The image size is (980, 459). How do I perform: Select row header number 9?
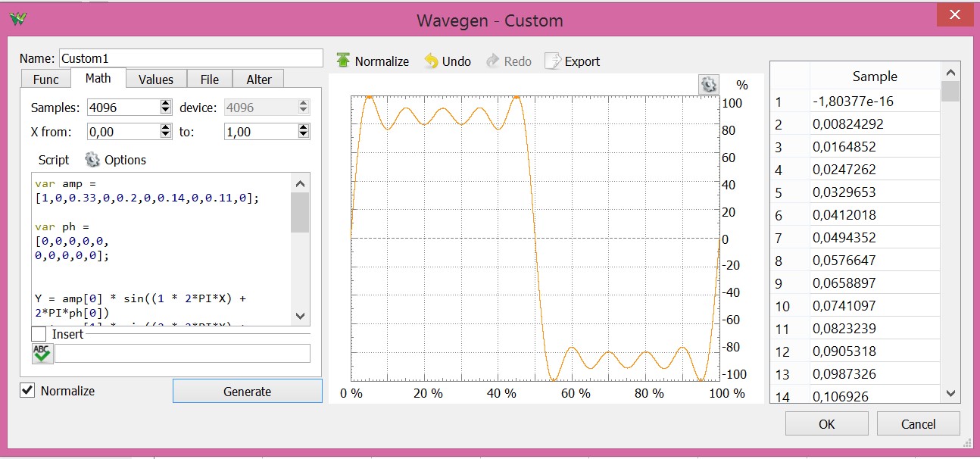point(790,283)
